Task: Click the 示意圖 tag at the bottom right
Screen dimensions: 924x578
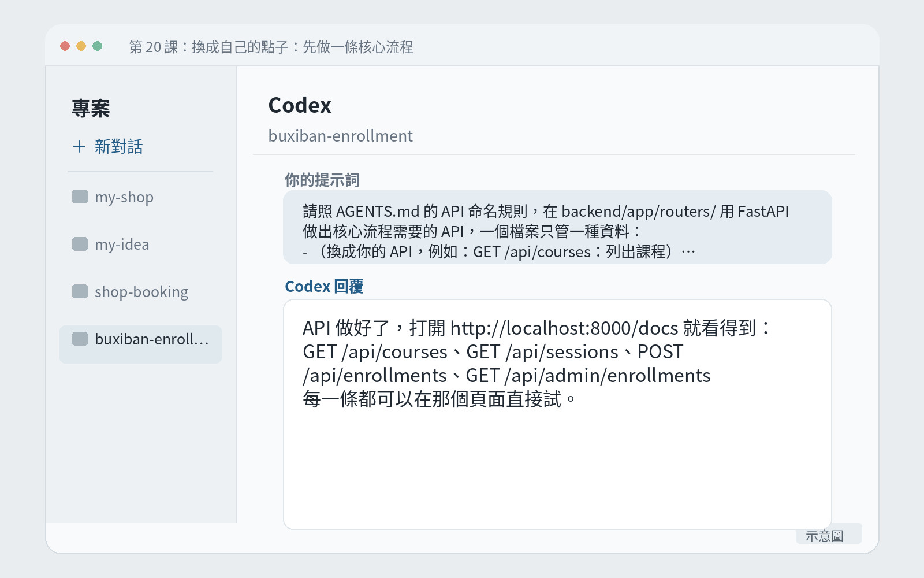Action: [x=829, y=535]
